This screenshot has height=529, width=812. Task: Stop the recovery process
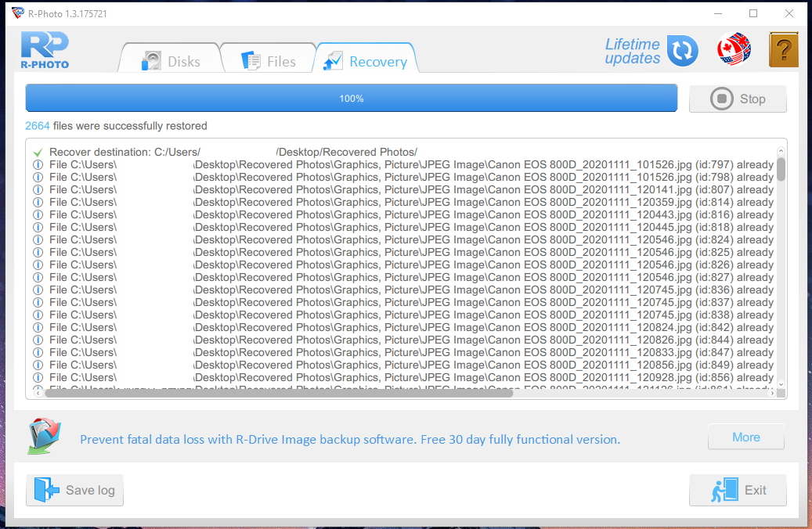(x=738, y=99)
